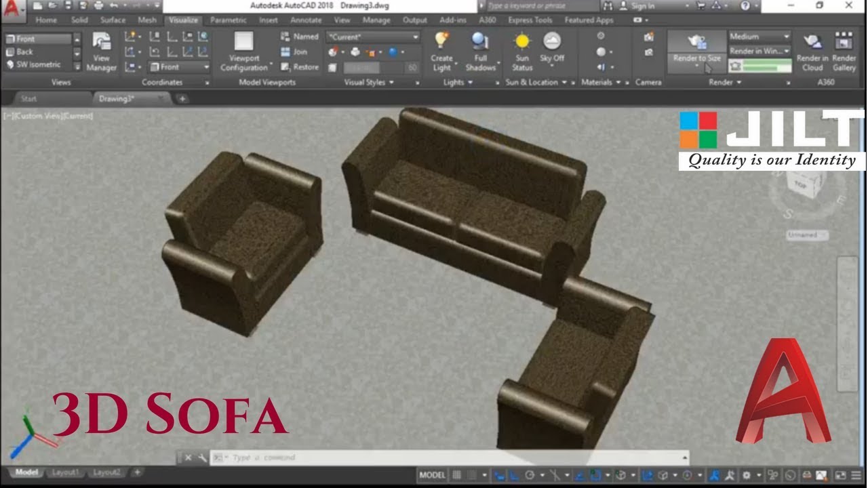The height and width of the screenshot is (488, 868).
Task: Toggle Sun Status
Action: coord(522,52)
